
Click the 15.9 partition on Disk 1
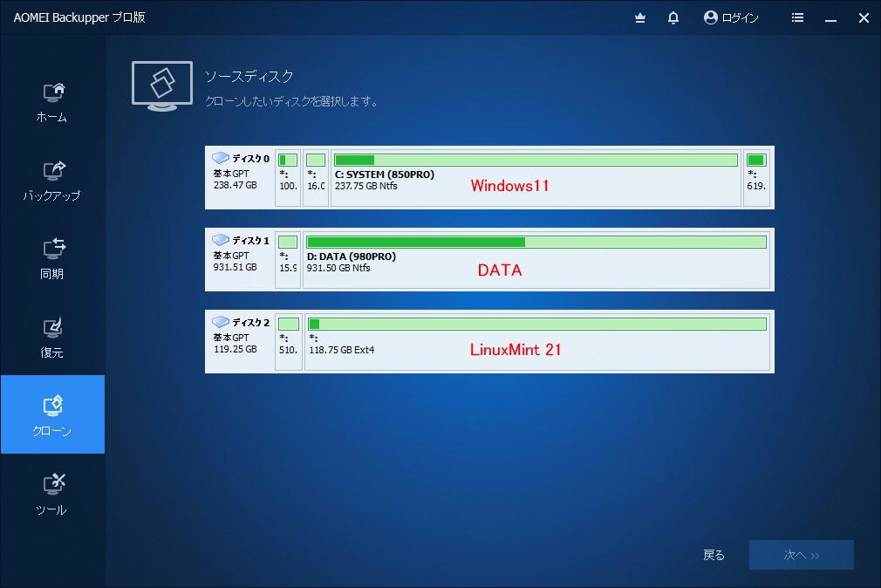pyautogui.click(x=288, y=260)
